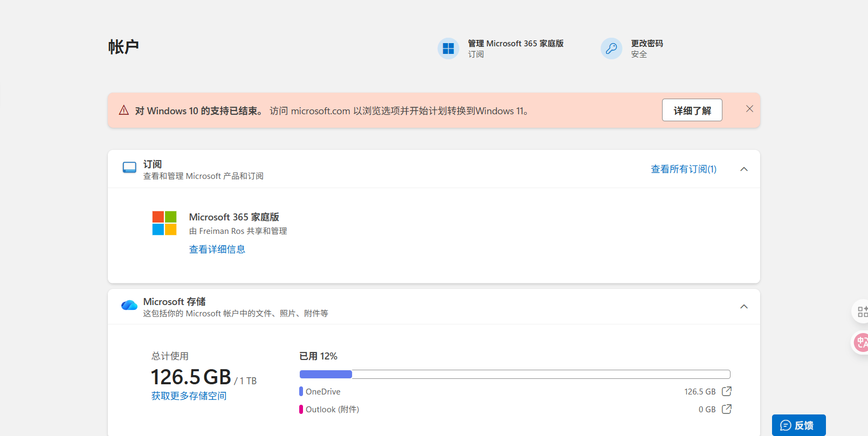Screen dimensions: 868x436
Task: Click the 126.5 GB total usage value
Action: click(x=191, y=377)
